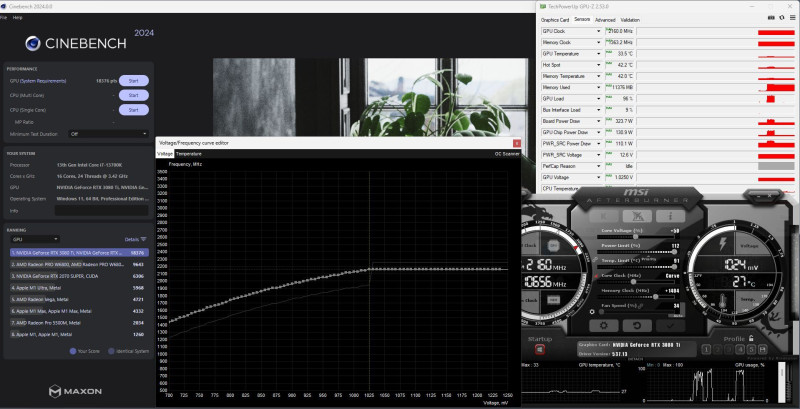Toggle the Your Score legend indicator

tap(73, 351)
